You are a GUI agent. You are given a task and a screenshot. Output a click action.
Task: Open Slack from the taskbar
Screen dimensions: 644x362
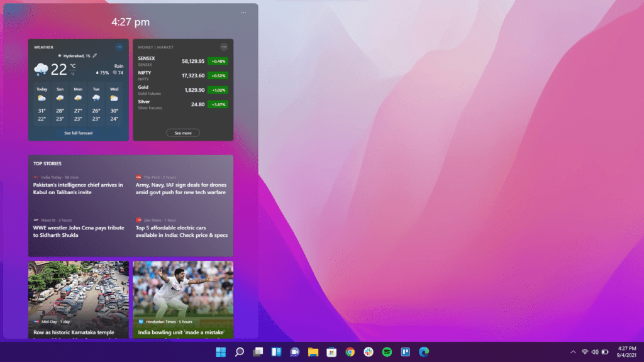click(369, 352)
